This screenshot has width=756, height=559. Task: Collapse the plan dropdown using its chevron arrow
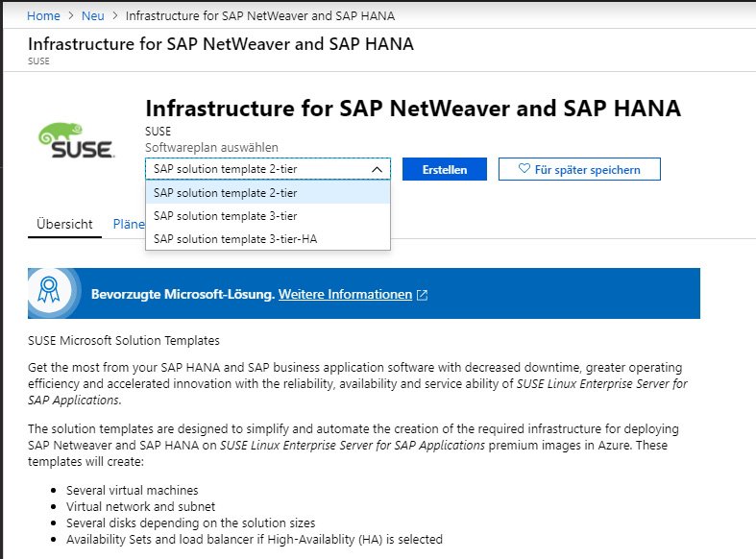click(377, 169)
